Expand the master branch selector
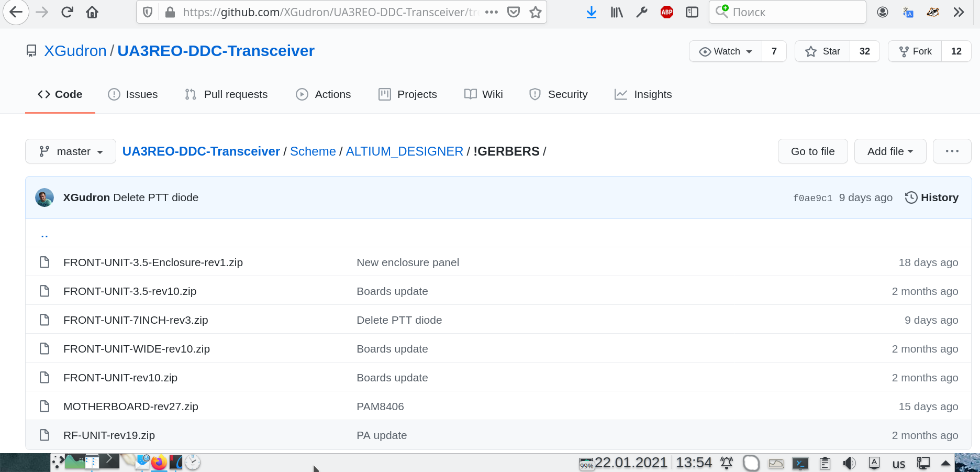 click(71, 151)
